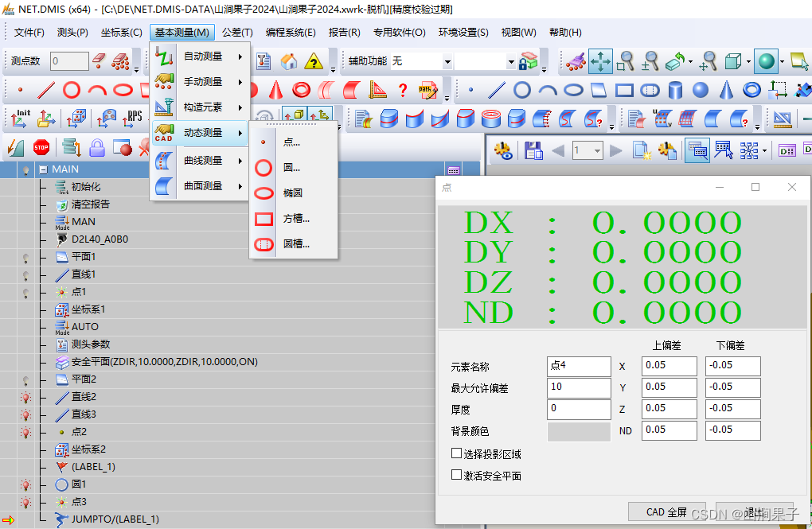This screenshot has height=529, width=812.
Task: Select the JUMPTO/(LABEL_1) tree row
Action: [x=115, y=519]
